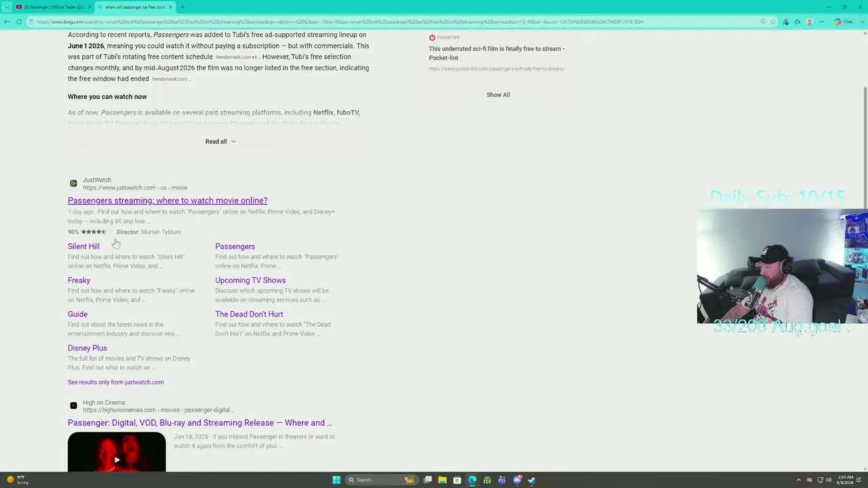Open the Passengers sitelink
Image resolution: width=868 pixels, height=488 pixels.
(235, 247)
